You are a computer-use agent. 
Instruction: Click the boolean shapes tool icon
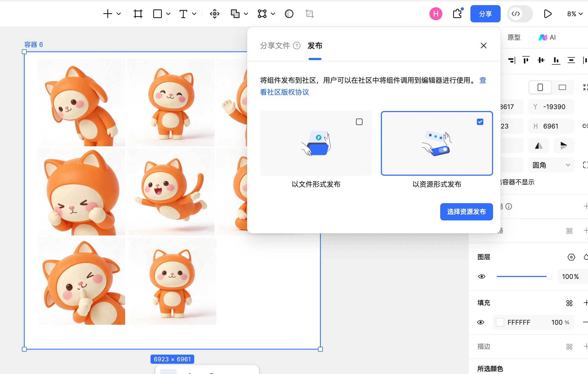pyautogui.click(x=235, y=13)
